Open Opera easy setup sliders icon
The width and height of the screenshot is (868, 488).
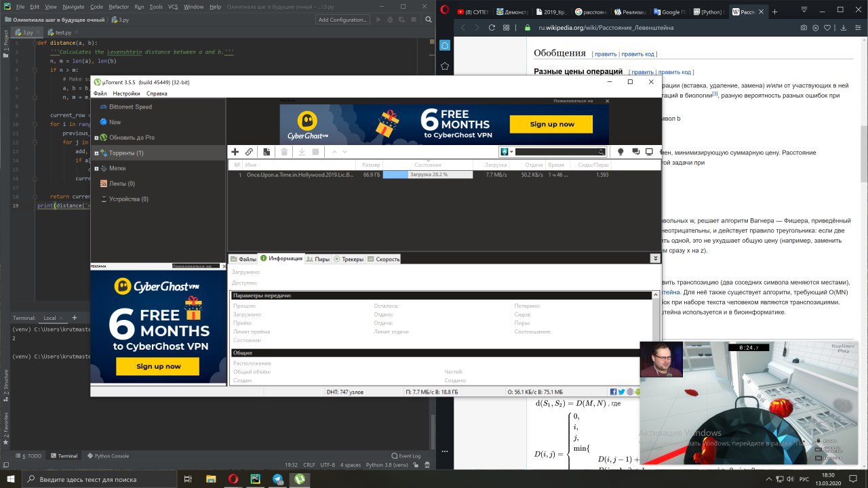tap(856, 28)
